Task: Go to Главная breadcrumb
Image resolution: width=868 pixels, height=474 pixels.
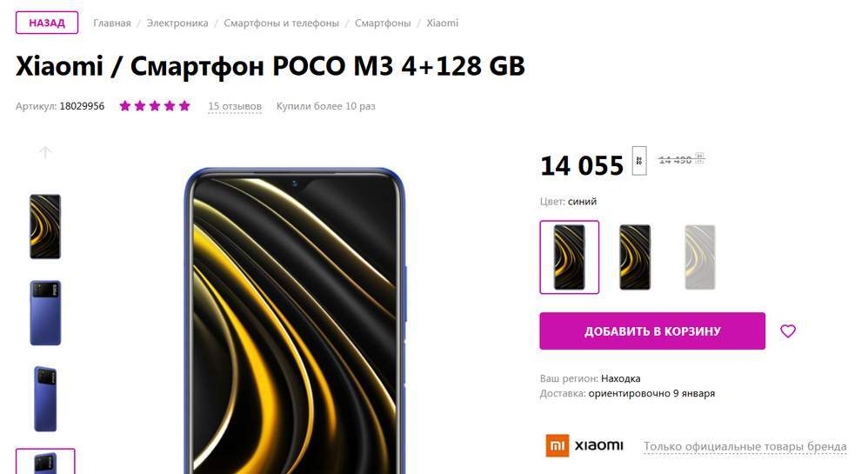Action: 112,23
